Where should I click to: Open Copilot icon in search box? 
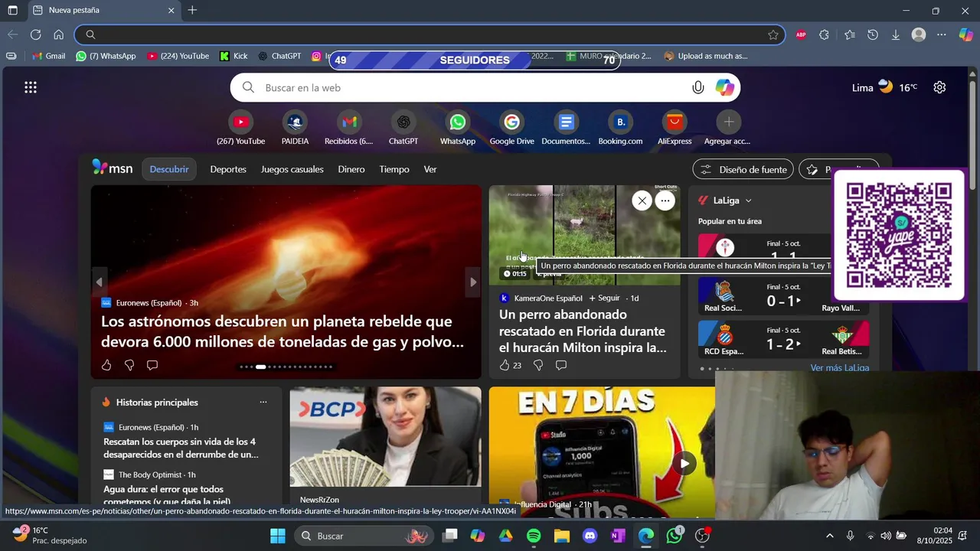coord(725,87)
